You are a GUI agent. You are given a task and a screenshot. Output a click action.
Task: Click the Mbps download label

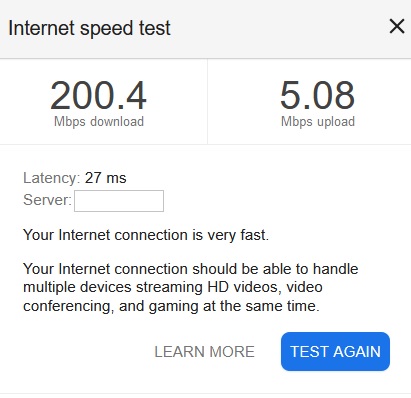click(x=99, y=121)
